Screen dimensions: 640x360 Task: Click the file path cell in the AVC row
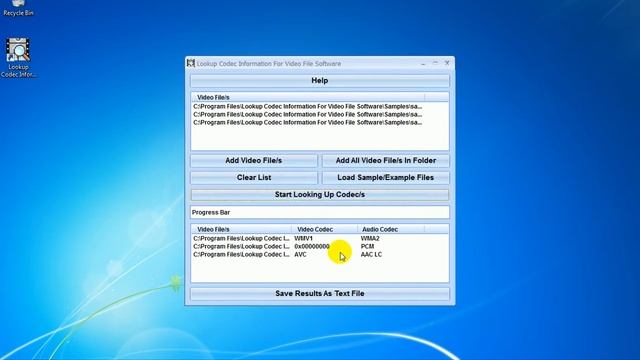(241, 254)
